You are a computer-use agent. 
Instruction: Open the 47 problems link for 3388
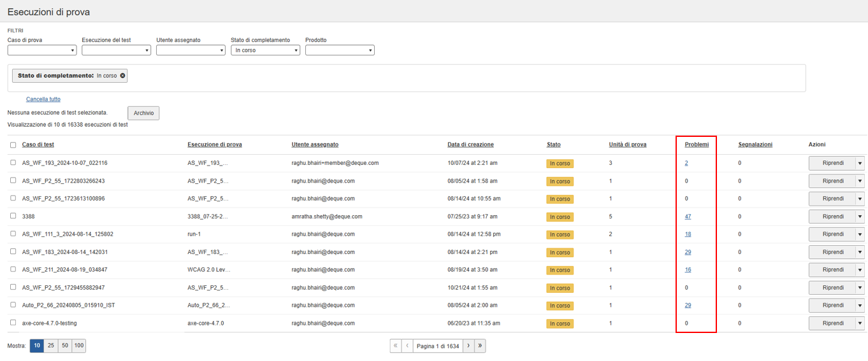point(688,216)
